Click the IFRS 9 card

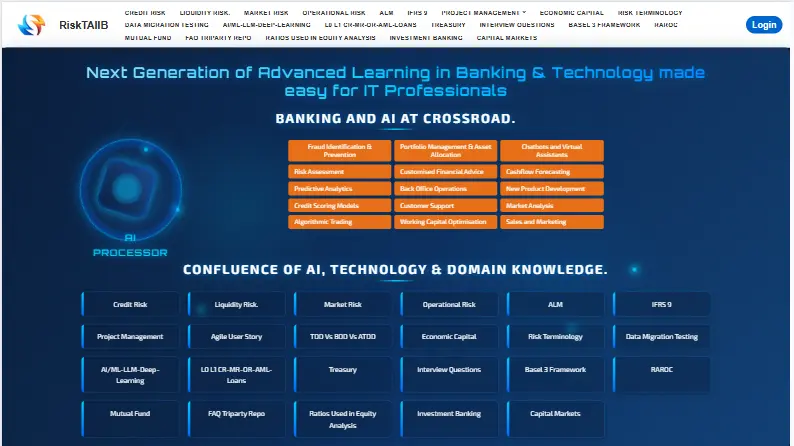click(661, 304)
